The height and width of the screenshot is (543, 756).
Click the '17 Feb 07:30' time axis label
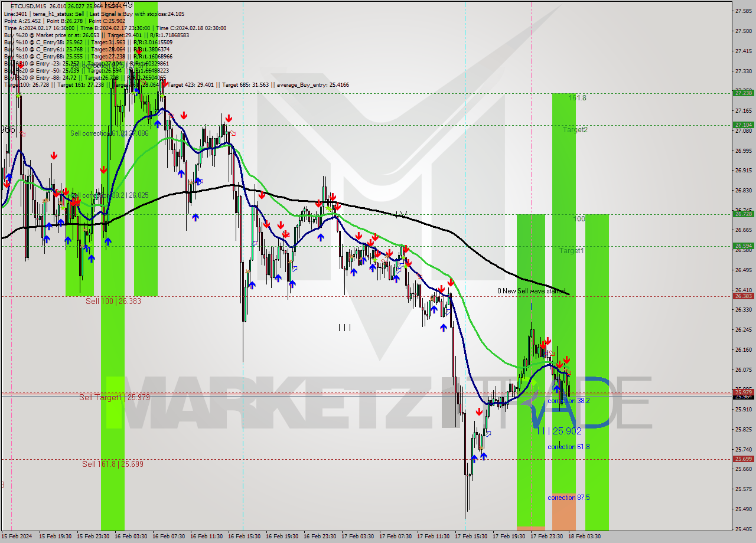[x=396, y=537]
